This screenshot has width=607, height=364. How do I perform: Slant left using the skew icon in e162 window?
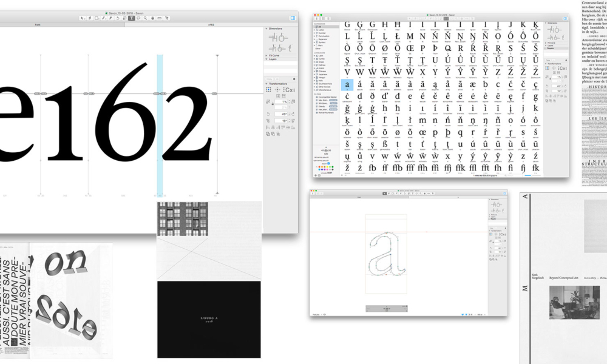pyautogui.click(x=268, y=121)
